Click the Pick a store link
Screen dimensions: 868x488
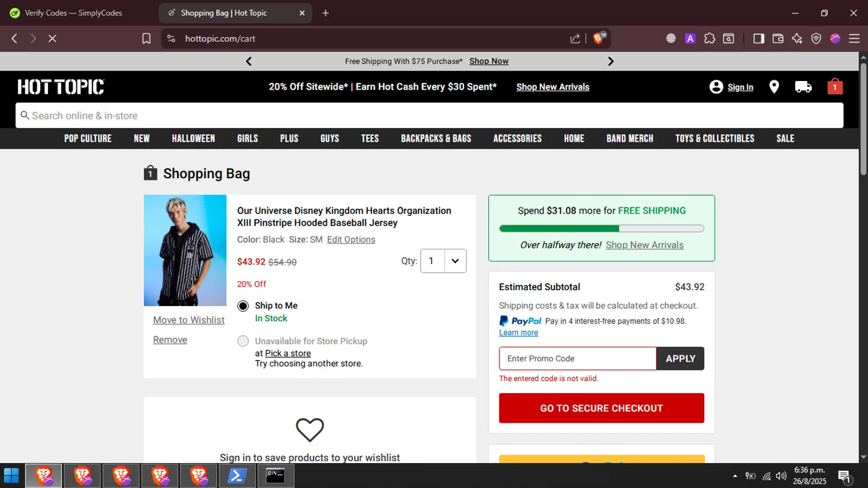point(288,353)
